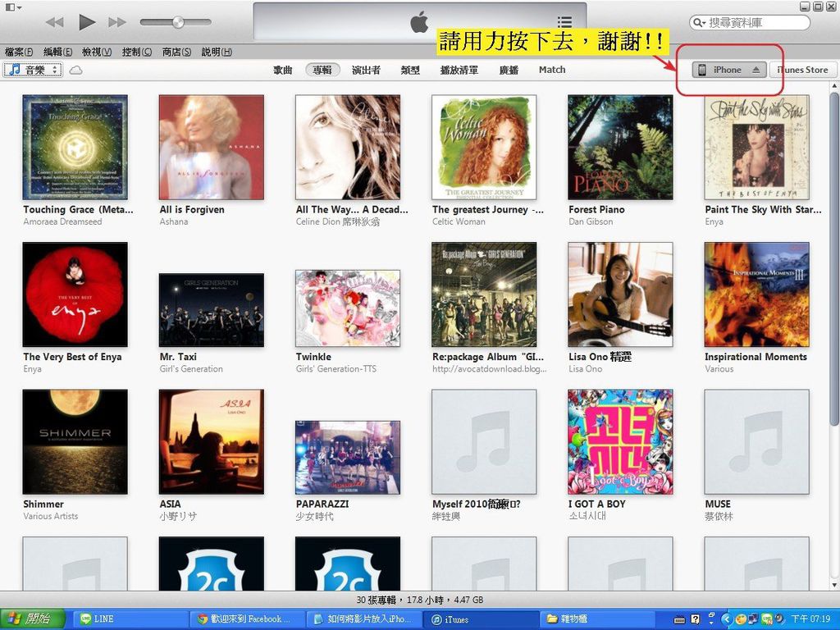Click the 'Forest Piano' album title
This screenshot has width=840, height=630.
click(597, 209)
